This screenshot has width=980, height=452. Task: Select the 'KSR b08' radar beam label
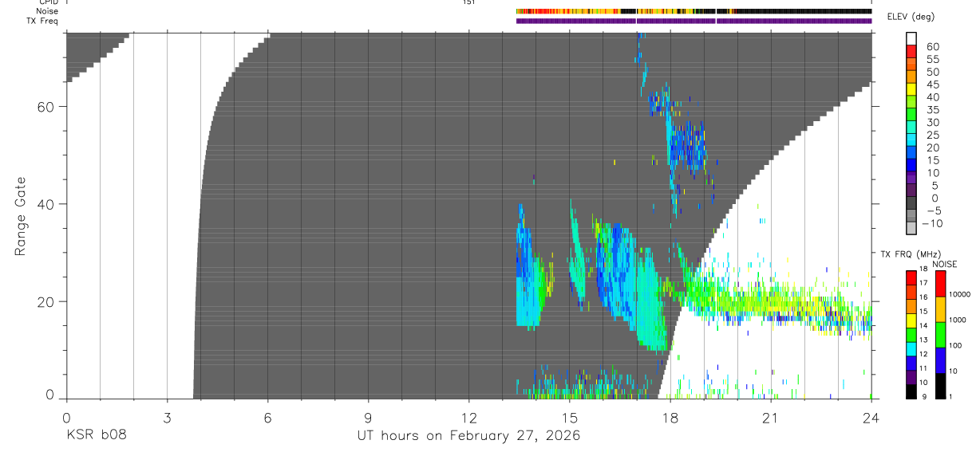coord(96,436)
